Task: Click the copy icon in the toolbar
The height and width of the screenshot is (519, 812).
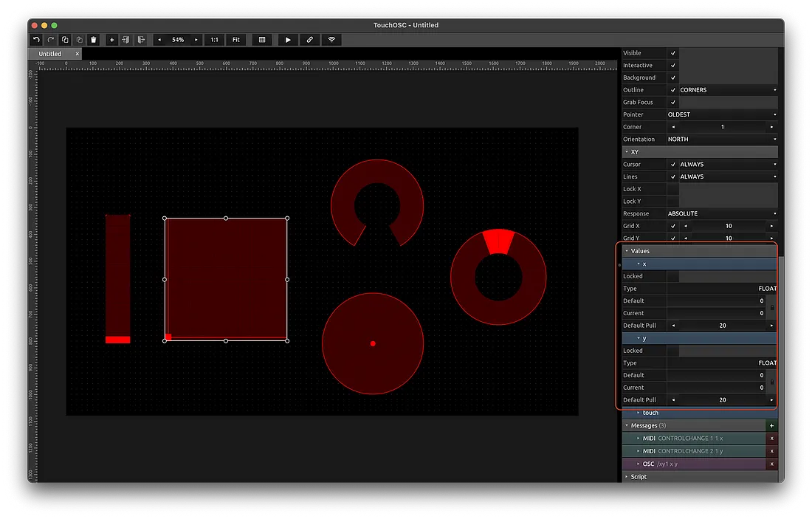Action: (x=65, y=40)
